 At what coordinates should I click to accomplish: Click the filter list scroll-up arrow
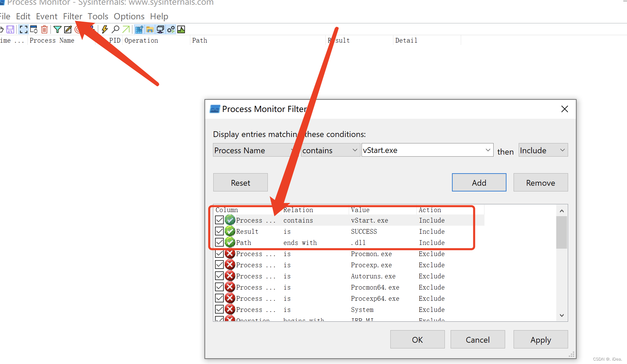pos(562,211)
